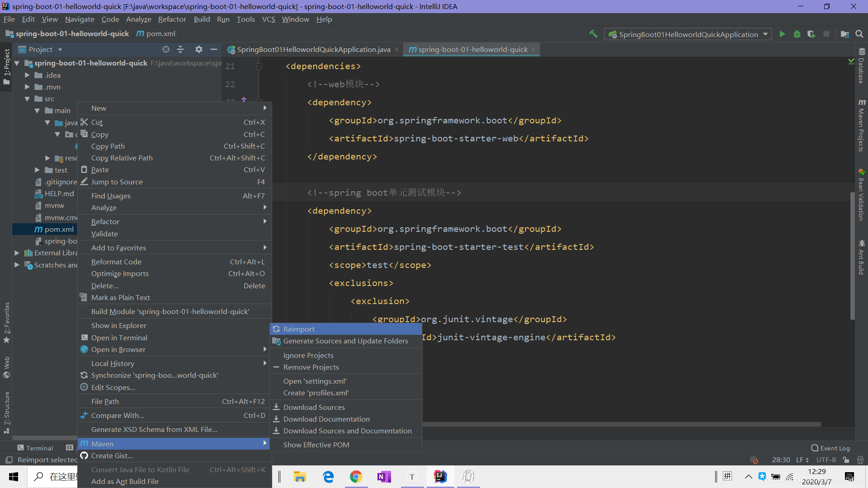Choose Create Gist... entry
The width and height of the screenshot is (868, 488).
click(175, 455)
